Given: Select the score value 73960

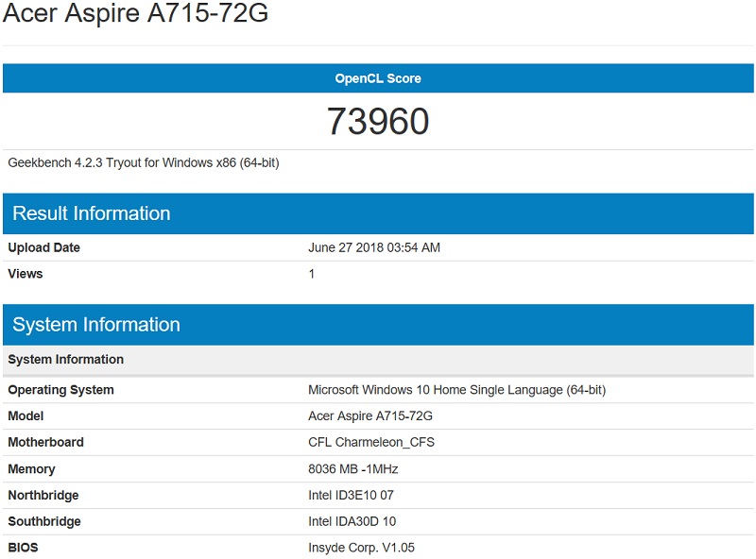Looking at the screenshot, I should point(378,121).
